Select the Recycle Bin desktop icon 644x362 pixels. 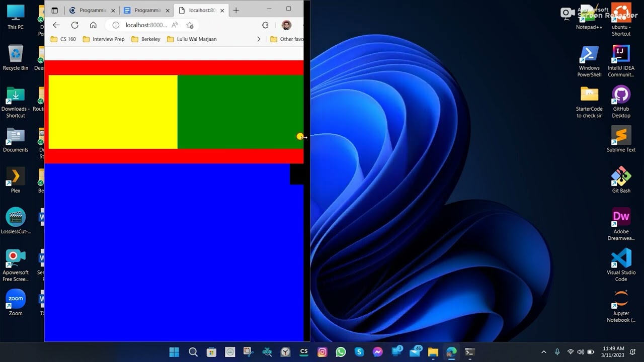pyautogui.click(x=16, y=58)
